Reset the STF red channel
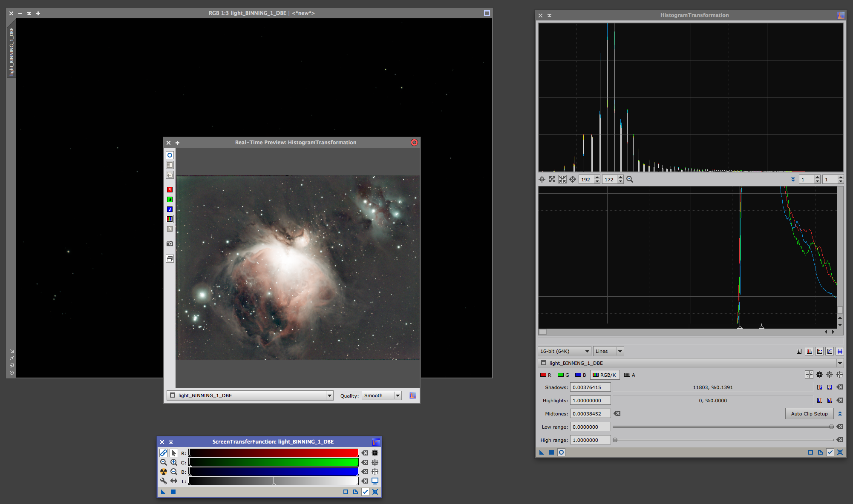The image size is (853, 504). tap(365, 453)
